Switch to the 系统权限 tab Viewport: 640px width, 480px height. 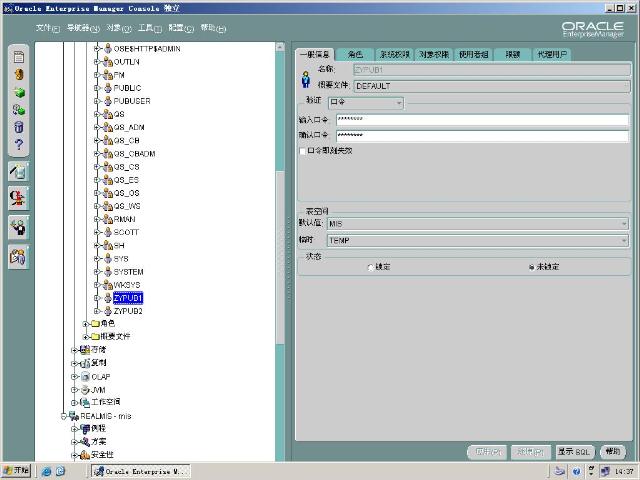(x=396, y=54)
